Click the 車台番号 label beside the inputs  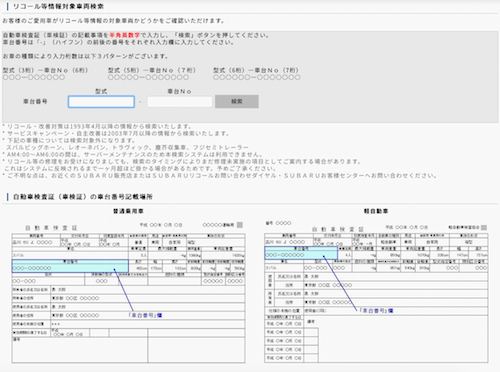tap(35, 101)
